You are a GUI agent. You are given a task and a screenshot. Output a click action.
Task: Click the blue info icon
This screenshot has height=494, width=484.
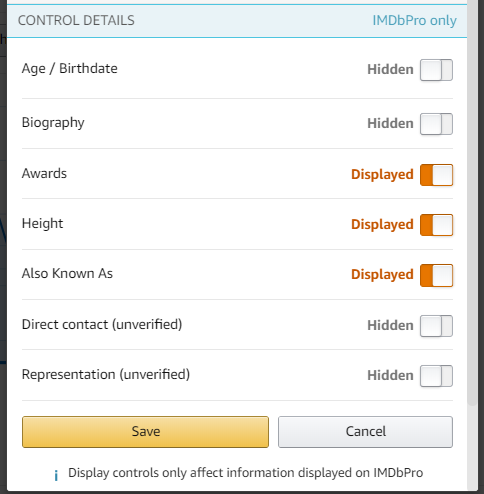[x=56, y=475]
